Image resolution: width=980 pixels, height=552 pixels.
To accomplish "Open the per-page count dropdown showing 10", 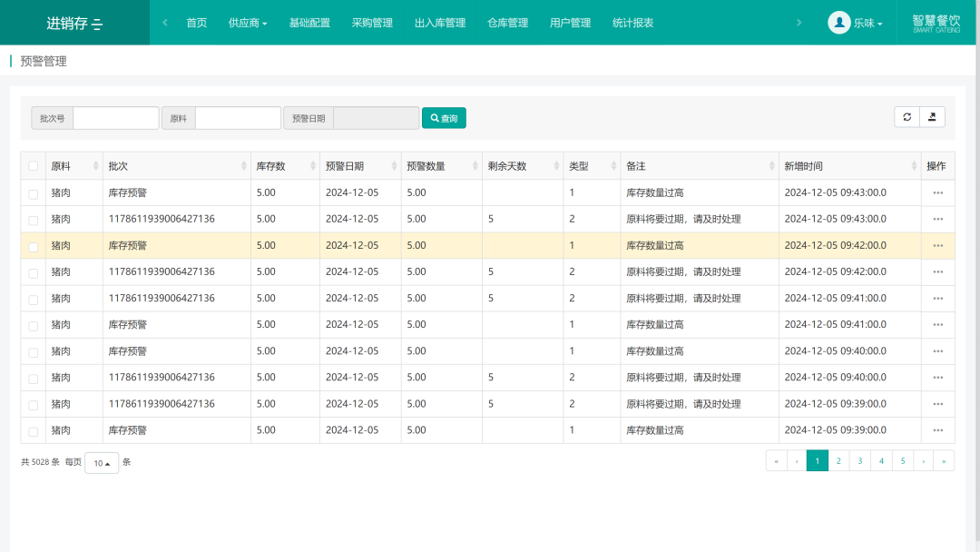I will tap(102, 463).
